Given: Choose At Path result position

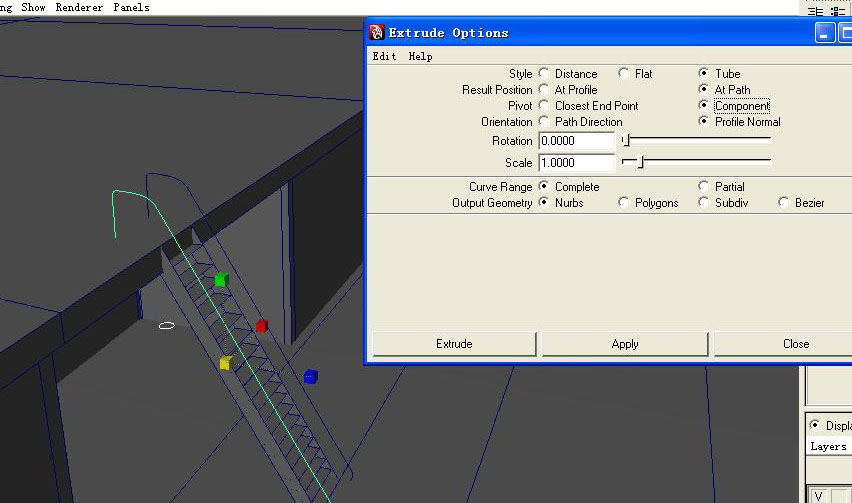Looking at the screenshot, I should pos(704,89).
